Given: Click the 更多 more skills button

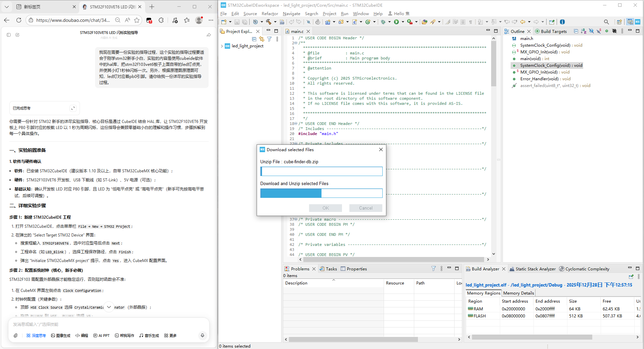Looking at the screenshot, I should (x=170, y=335).
